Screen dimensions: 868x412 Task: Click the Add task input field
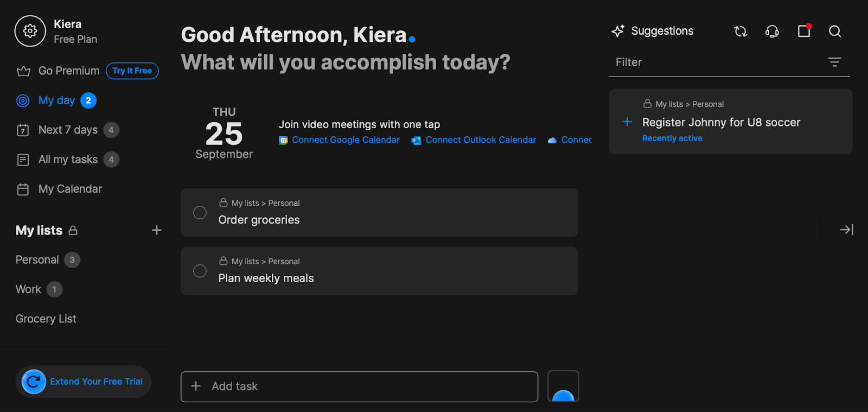coord(359,386)
